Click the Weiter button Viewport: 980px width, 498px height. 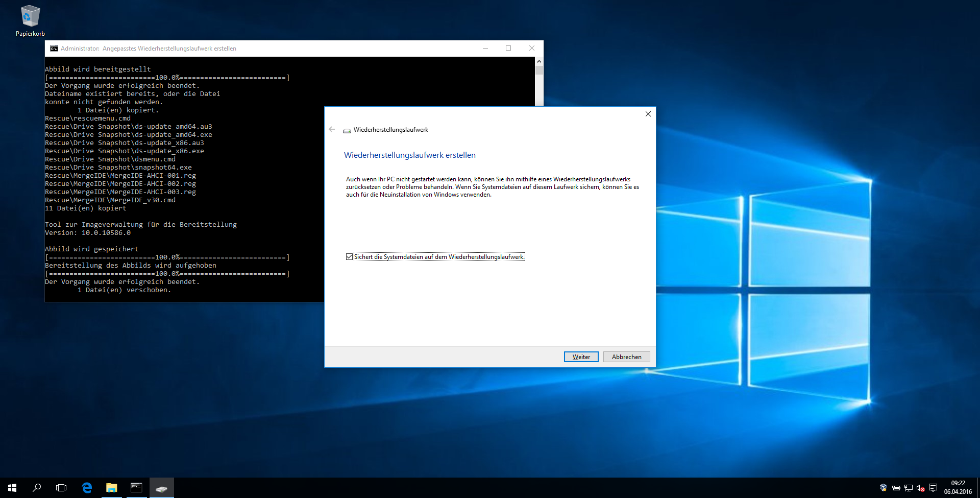pyautogui.click(x=581, y=357)
